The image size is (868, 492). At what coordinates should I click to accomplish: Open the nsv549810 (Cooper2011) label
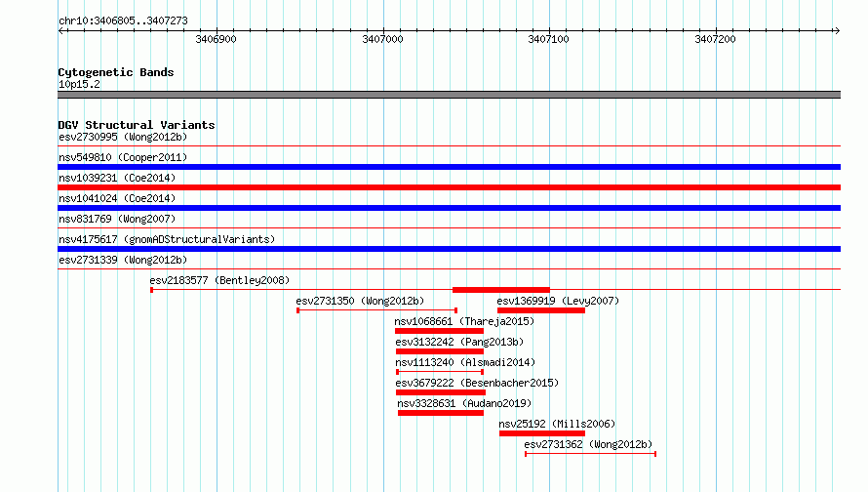(123, 157)
